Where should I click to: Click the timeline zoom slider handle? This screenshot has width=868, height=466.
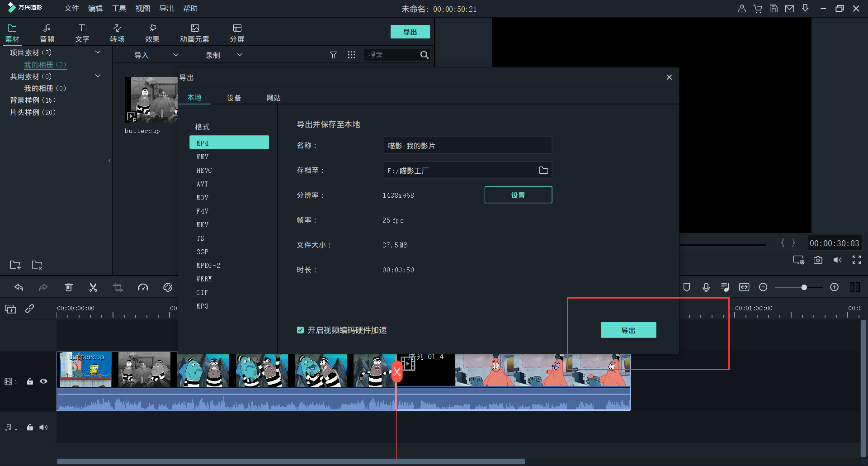[x=804, y=287]
